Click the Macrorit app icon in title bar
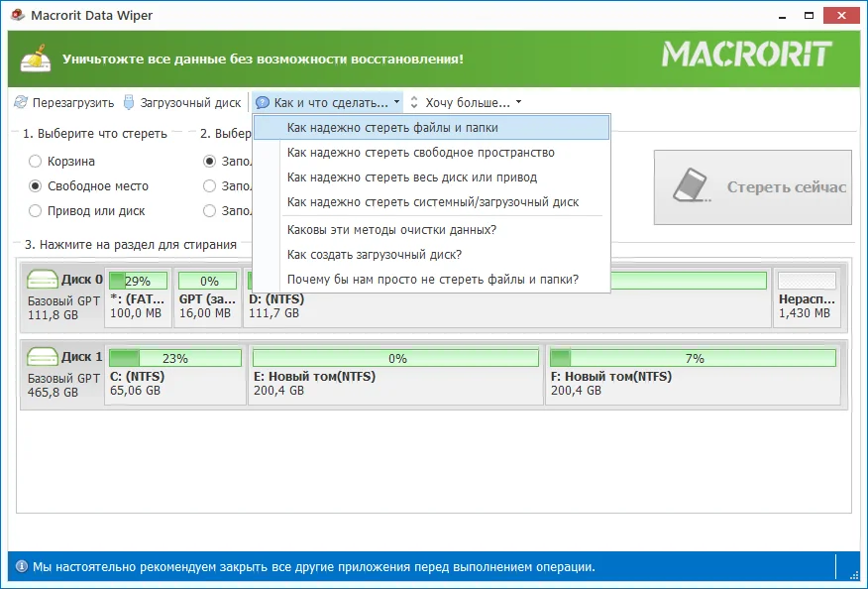This screenshot has width=868, height=589. [18, 15]
